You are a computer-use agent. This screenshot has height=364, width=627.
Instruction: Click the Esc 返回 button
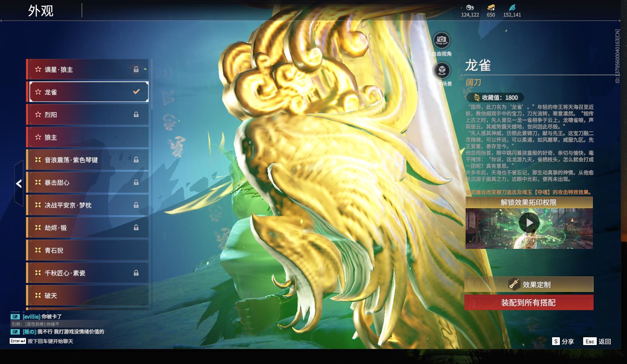pos(597,341)
